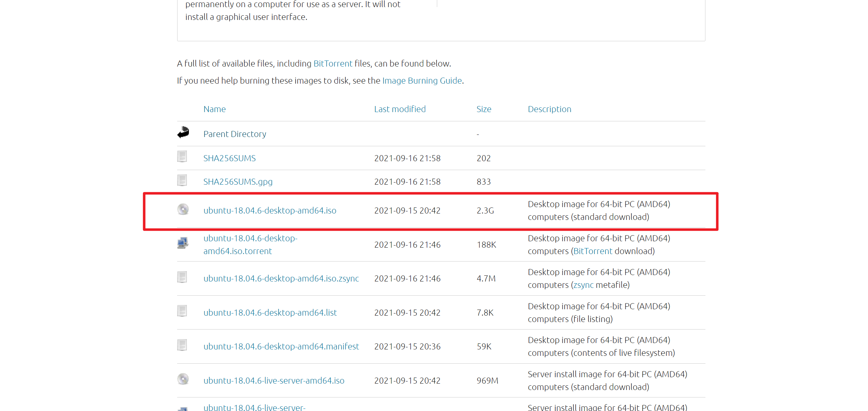Image resolution: width=868 pixels, height=411 pixels.
Task: Sort files by Size column header
Action: point(484,109)
